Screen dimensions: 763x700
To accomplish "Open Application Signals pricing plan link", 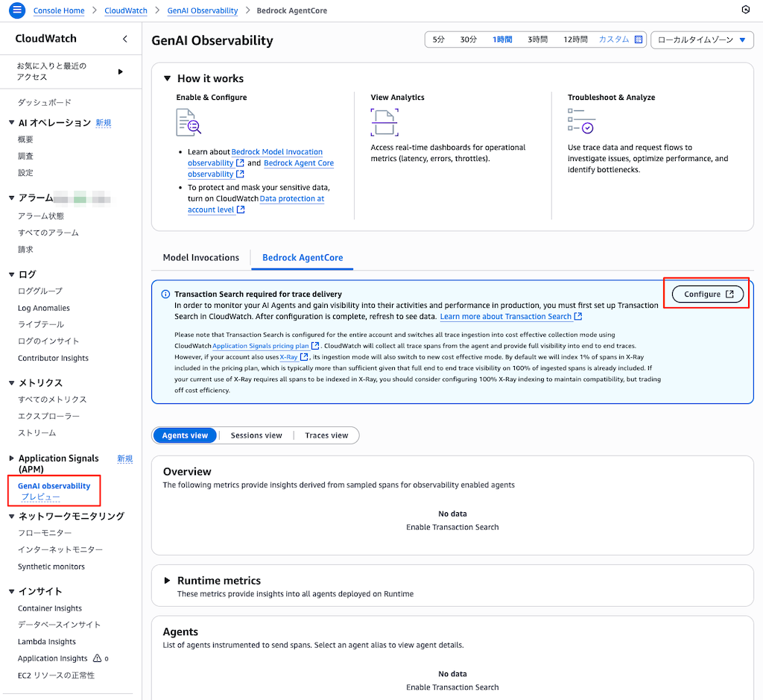I will (261, 346).
